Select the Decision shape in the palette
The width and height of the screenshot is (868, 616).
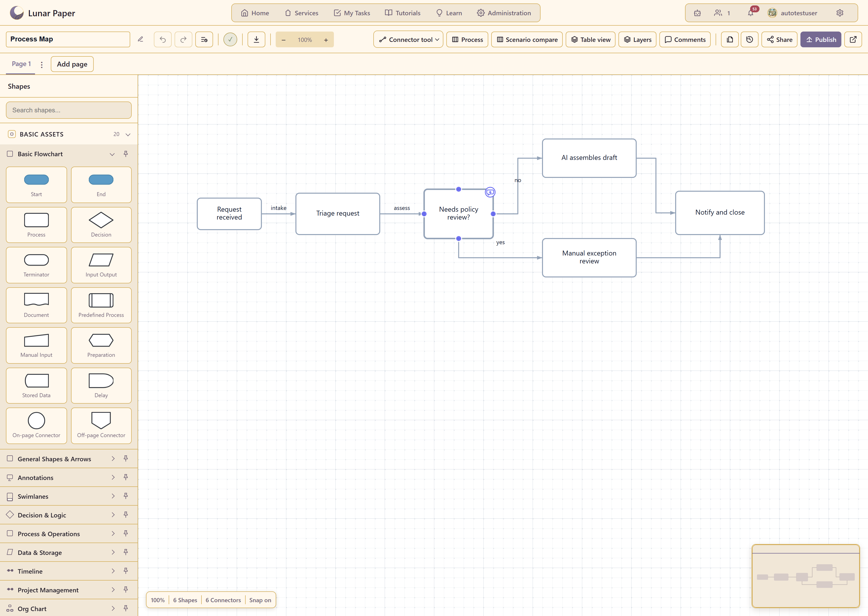(x=101, y=225)
